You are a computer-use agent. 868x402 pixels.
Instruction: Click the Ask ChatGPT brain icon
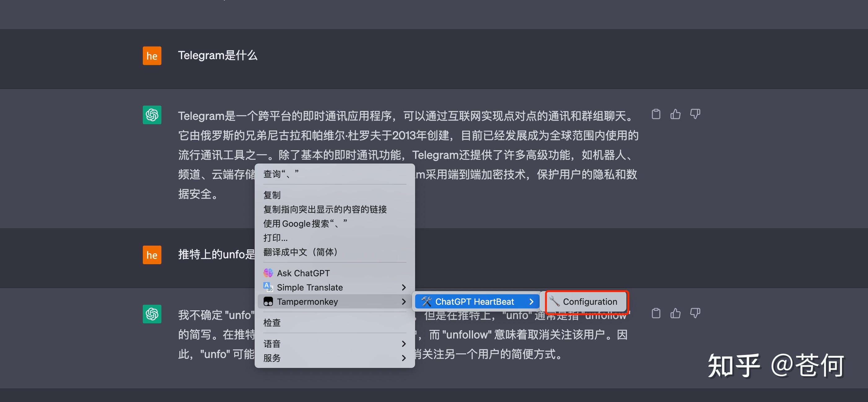point(268,273)
